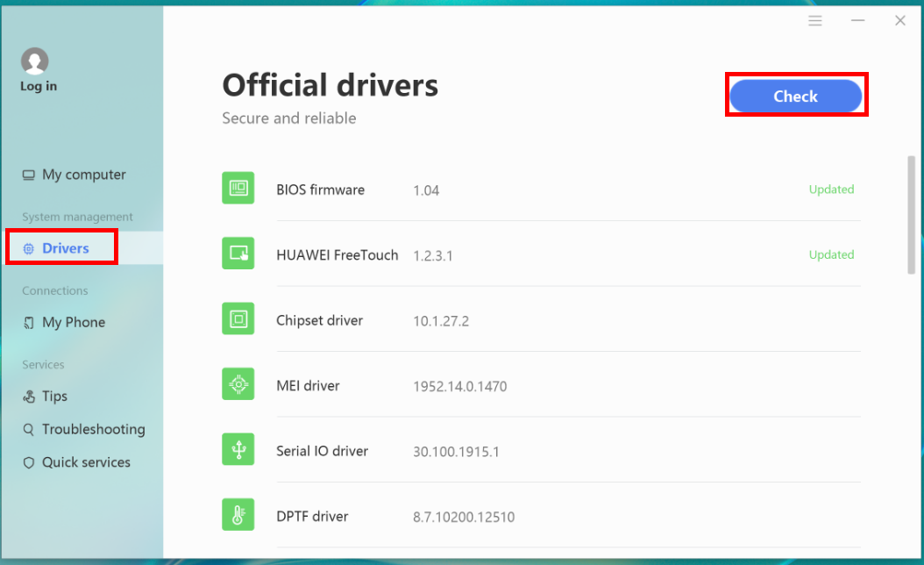Click the Updated link for BIOS firmware
This screenshot has width=924, height=565.
[x=831, y=189]
